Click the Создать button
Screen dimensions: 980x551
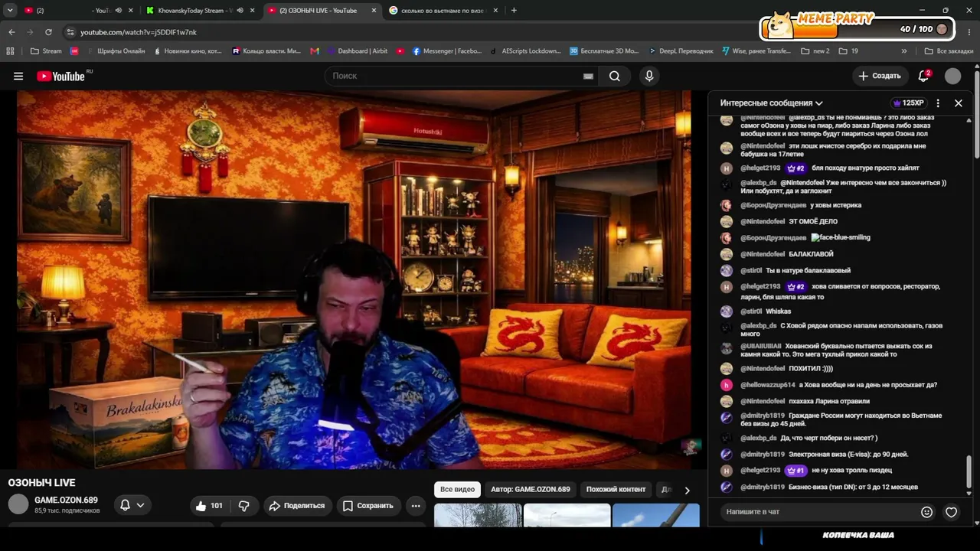pyautogui.click(x=880, y=76)
